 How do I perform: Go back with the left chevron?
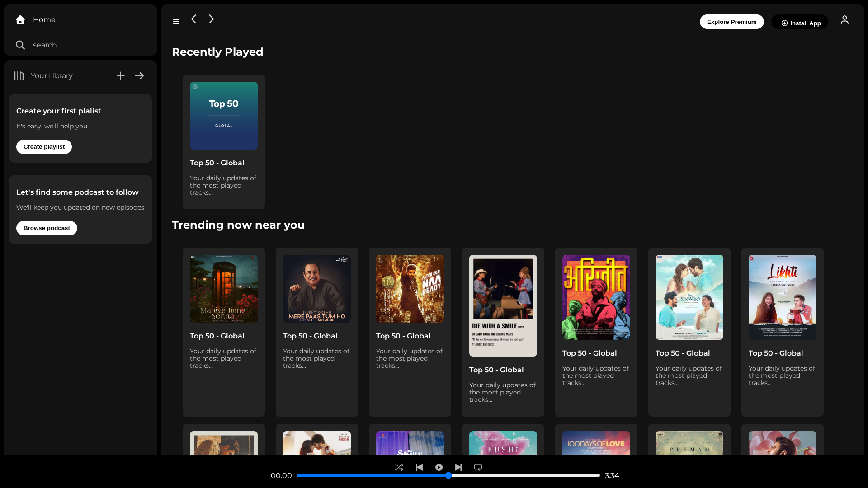coord(193,19)
